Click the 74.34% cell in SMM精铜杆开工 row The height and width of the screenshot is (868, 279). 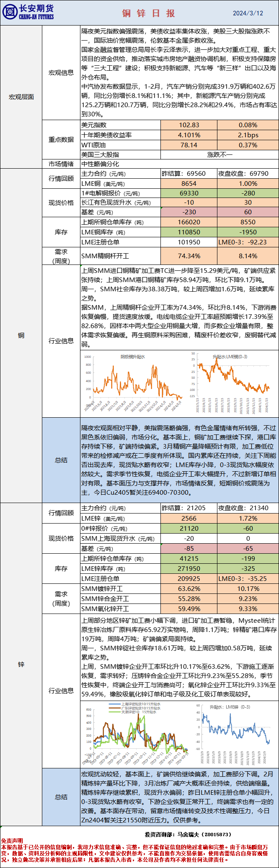(189, 256)
